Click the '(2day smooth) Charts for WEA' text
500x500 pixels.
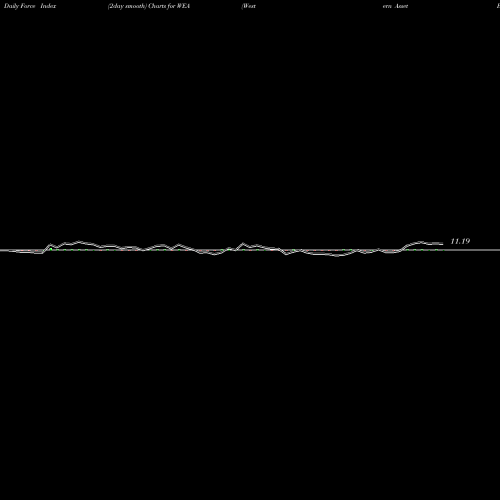(149, 6)
